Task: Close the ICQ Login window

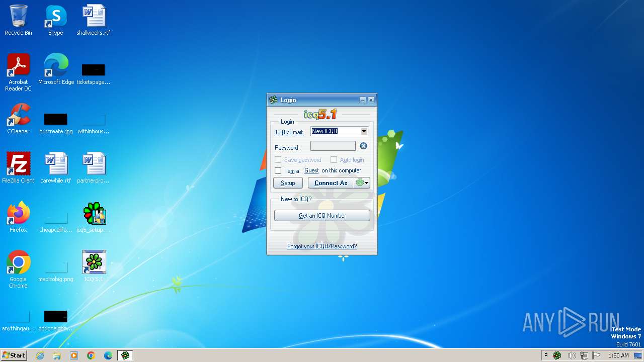Action: pyautogui.click(x=371, y=100)
